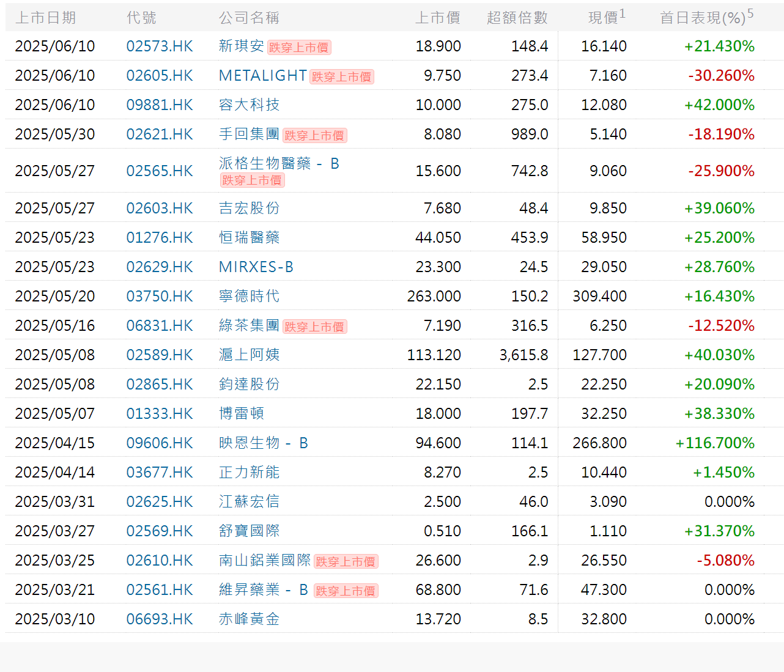
Task: Open stock code 03677.HK link
Action: [x=160, y=473]
